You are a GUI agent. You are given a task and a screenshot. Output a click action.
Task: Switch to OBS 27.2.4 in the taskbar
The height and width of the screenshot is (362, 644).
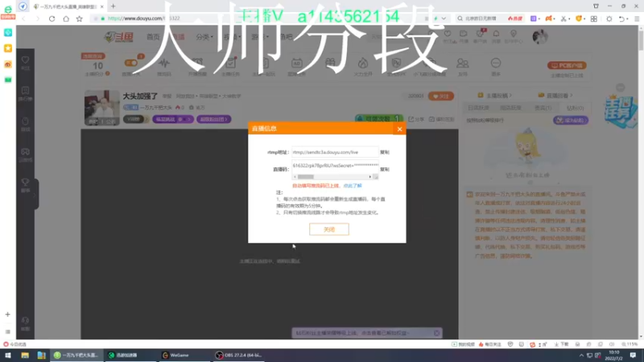click(238, 356)
